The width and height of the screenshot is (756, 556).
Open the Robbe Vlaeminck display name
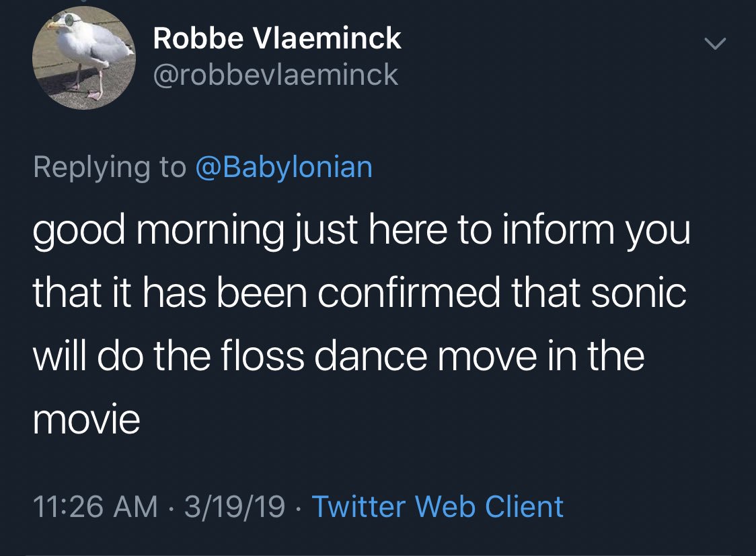pos(277,39)
